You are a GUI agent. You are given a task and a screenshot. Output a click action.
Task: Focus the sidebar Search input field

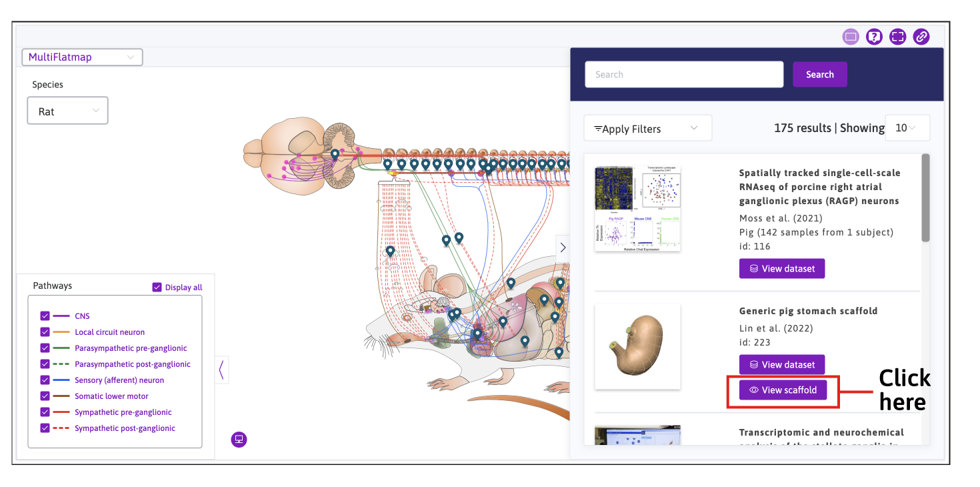click(x=684, y=75)
